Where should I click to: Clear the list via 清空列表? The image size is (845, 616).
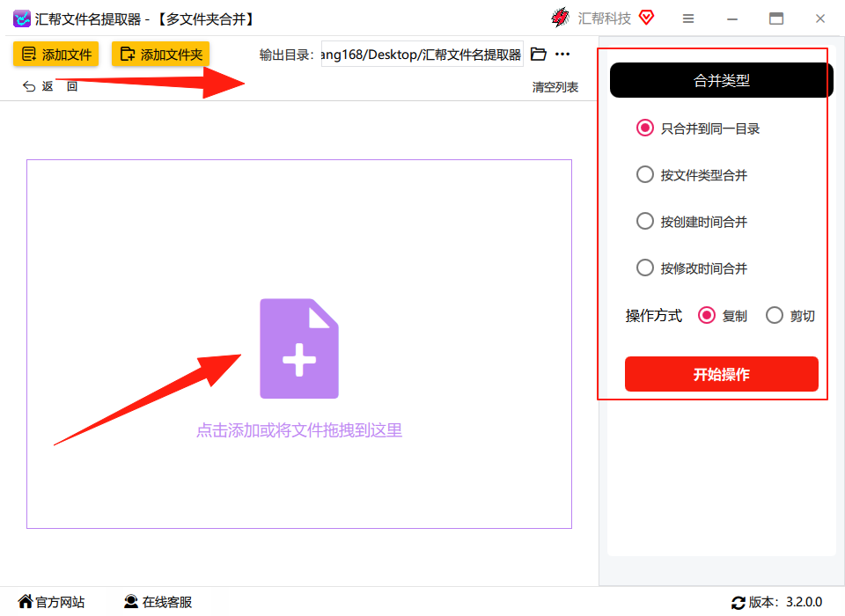(x=555, y=87)
